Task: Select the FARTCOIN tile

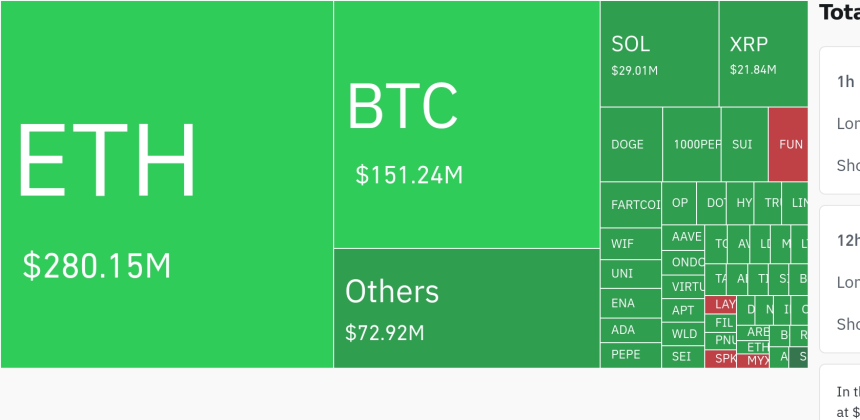Action: pos(631,205)
